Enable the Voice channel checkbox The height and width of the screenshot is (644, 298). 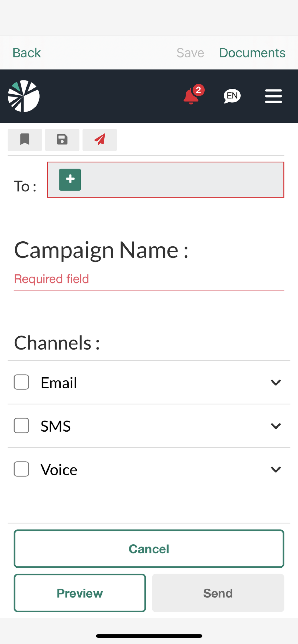click(x=21, y=469)
